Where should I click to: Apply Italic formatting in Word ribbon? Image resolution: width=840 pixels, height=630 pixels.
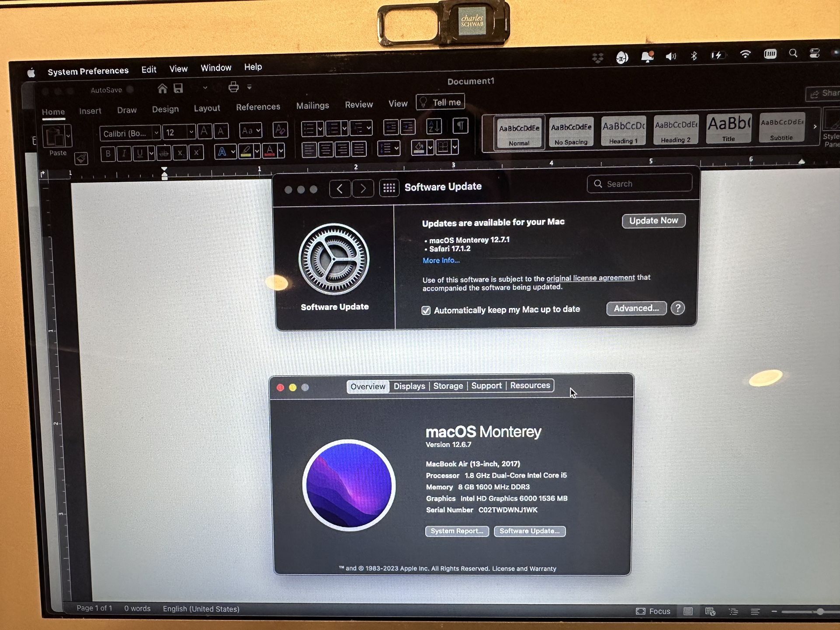click(124, 153)
